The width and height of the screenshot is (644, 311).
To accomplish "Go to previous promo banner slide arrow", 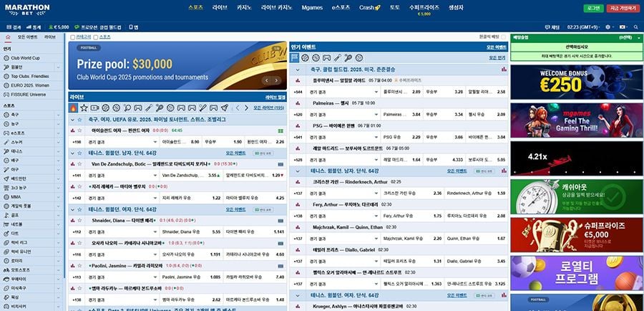I will 267,81.
